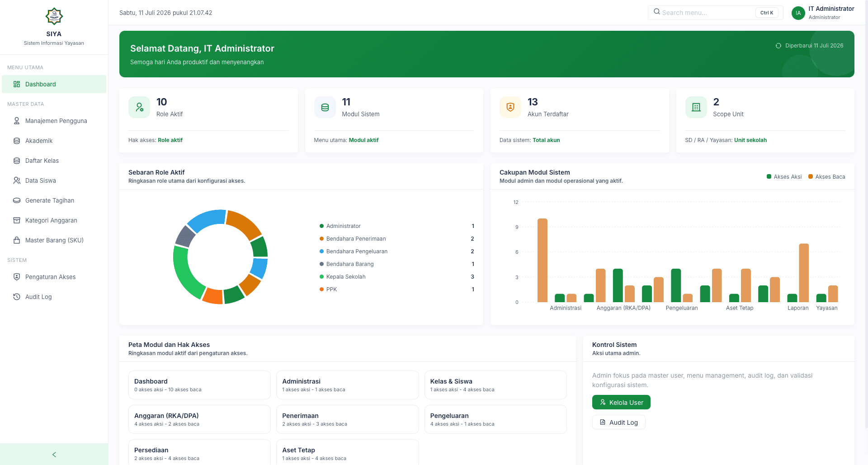Click the Ctrl K shortcut badge
Screen dimensions: 868x465
pyautogui.click(x=767, y=13)
